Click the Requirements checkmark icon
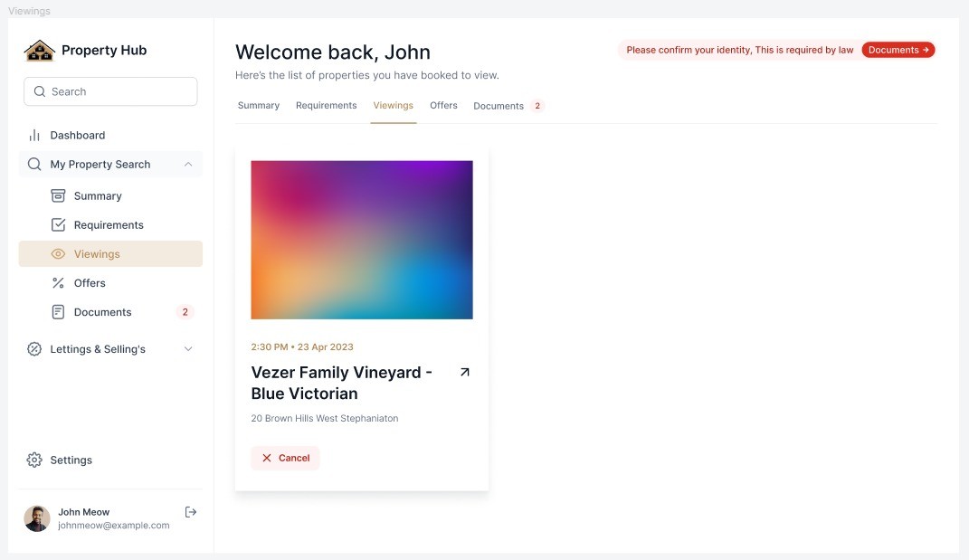Viewport: 969px width, 560px height. point(58,225)
